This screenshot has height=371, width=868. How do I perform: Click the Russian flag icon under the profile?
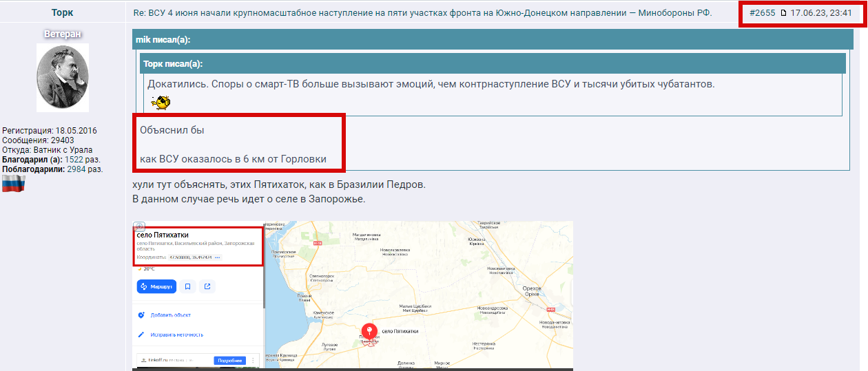coord(13,183)
